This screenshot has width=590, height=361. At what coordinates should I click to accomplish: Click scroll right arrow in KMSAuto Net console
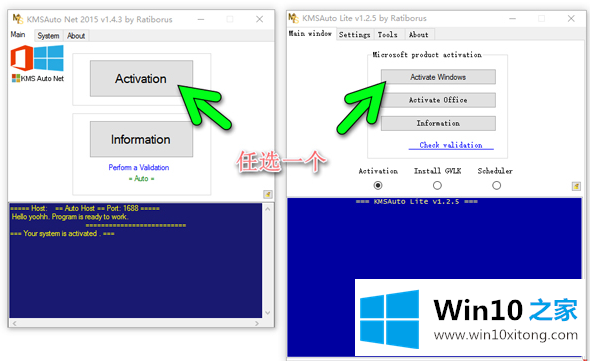tap(257, 323)
